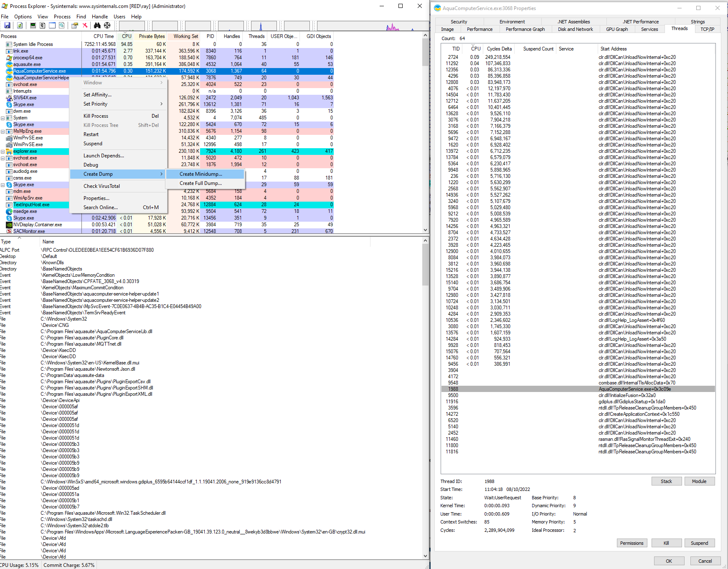Open System Information via the graph monitor icon
This screenshot has width=728, height=569.
[x=33, y=25]
